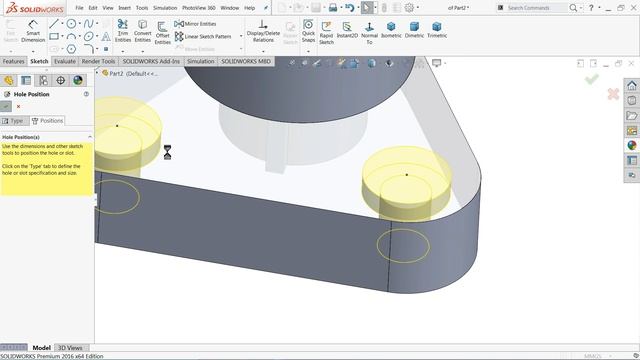Screen dimensions: 640x360
Task: Expand the Rectangle tool dropdown arrow
Action: [x=62, y=37]
